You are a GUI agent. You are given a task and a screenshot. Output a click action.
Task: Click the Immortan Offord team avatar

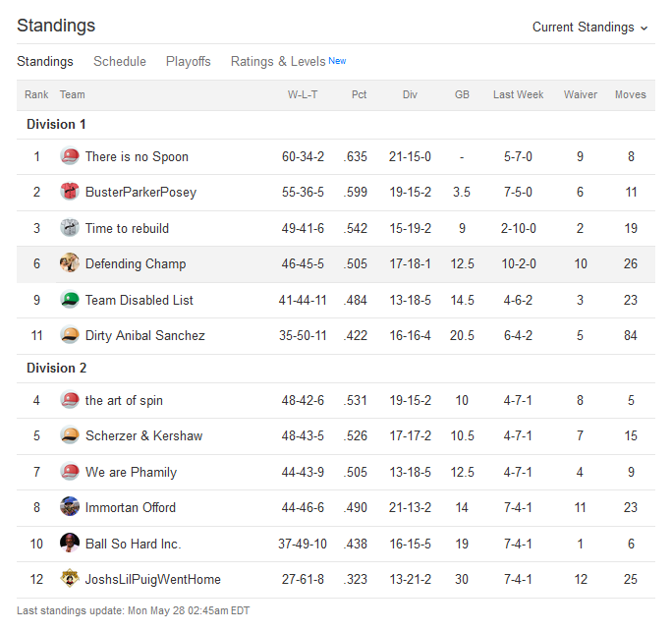coord(70,507)
